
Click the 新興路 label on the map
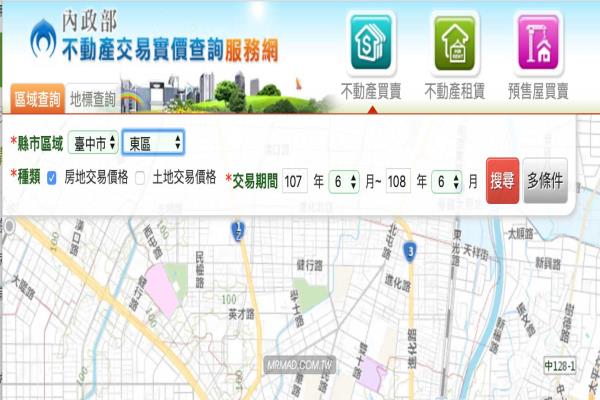tap(548, 263)
